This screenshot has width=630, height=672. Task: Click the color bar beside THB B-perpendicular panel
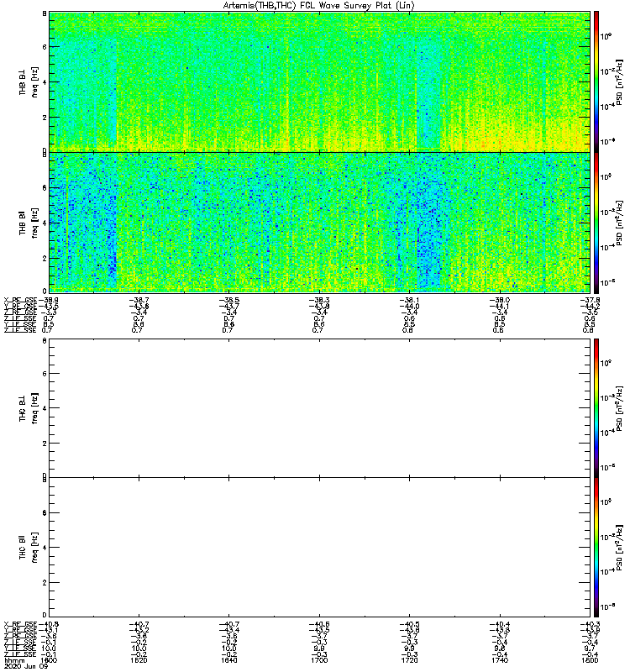[x=596, y=81]
